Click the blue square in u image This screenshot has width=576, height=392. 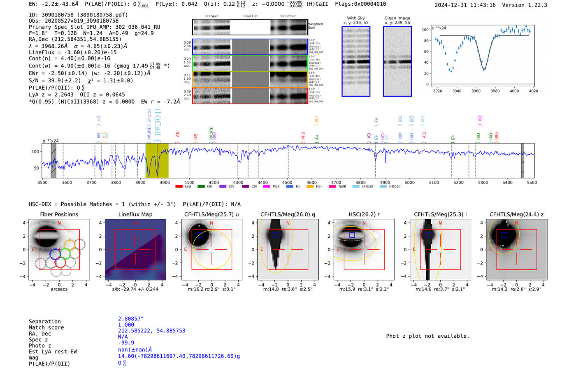(x=200, y=235)
